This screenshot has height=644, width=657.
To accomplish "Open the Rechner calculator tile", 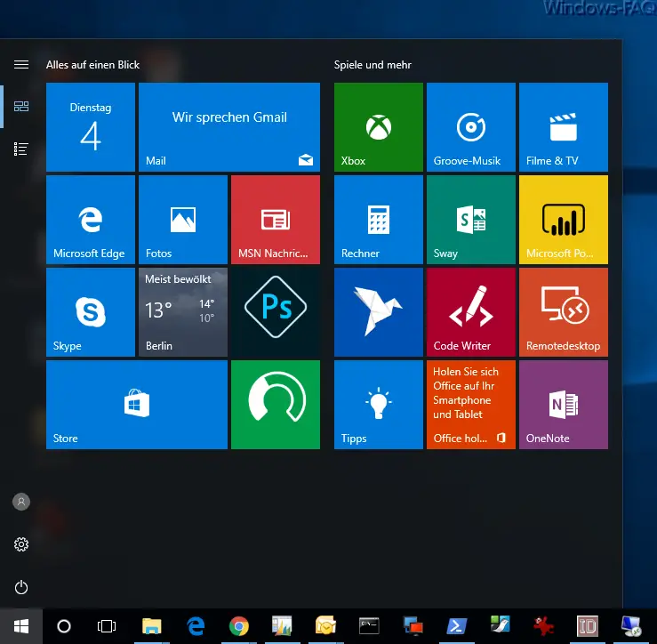I will (379, 220).
